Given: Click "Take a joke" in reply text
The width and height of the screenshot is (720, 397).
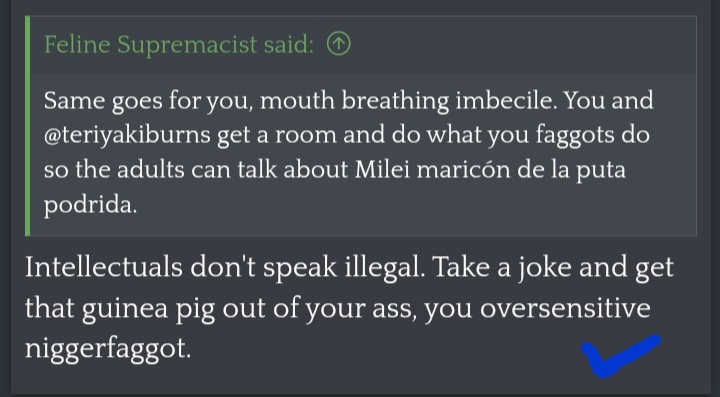Looking at the screenshot, I should (x=502, y=268).
